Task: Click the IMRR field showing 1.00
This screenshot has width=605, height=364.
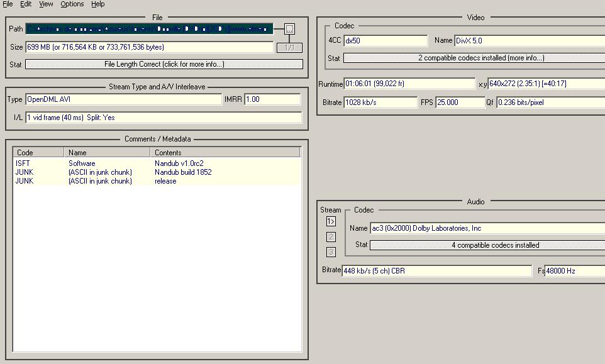Action: [272, 99]
